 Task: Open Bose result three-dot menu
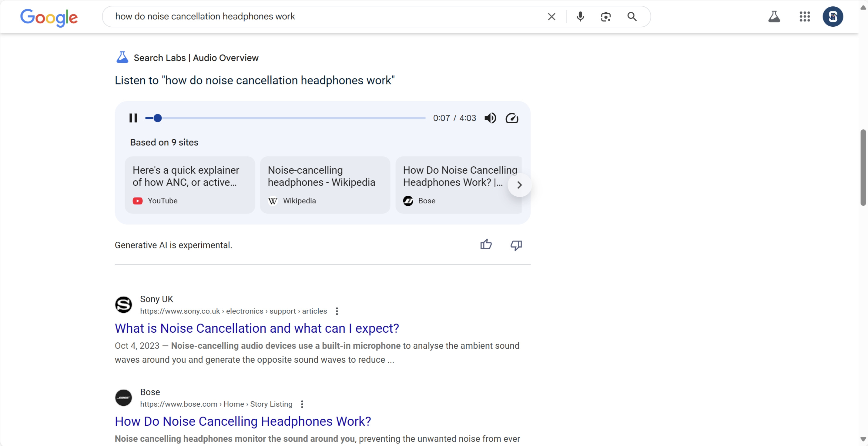(x=302, y=404)
